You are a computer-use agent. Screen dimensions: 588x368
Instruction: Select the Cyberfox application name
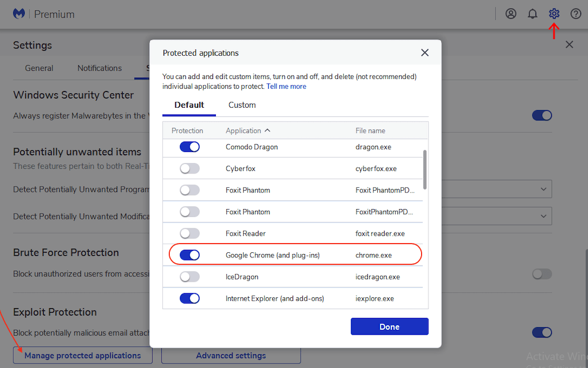240,168
